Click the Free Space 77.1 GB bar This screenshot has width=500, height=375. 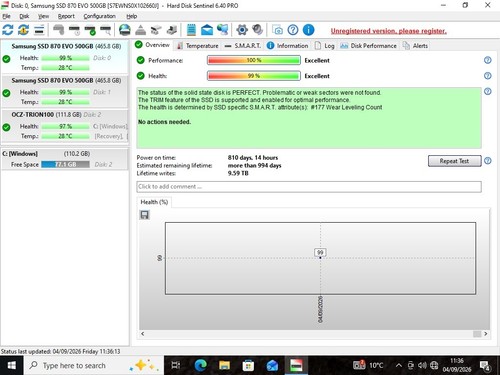[65, 164]
